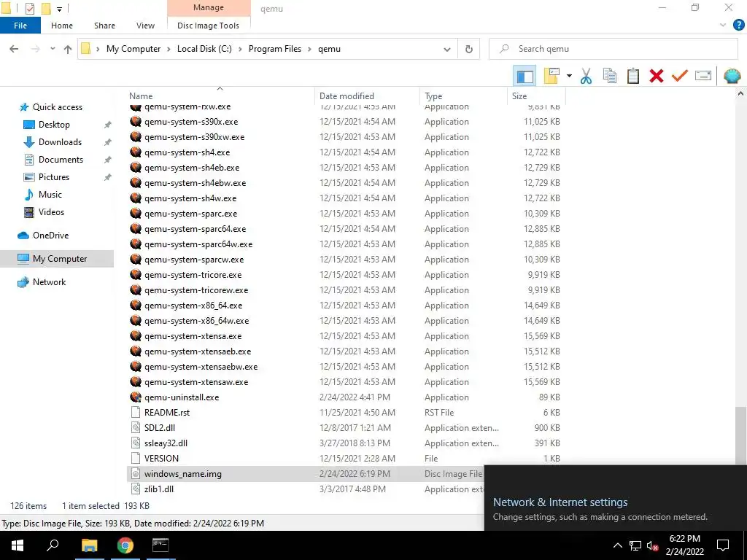Open the recent locations dropdown
Screen dimensions: 747x560
coord(53,49)
